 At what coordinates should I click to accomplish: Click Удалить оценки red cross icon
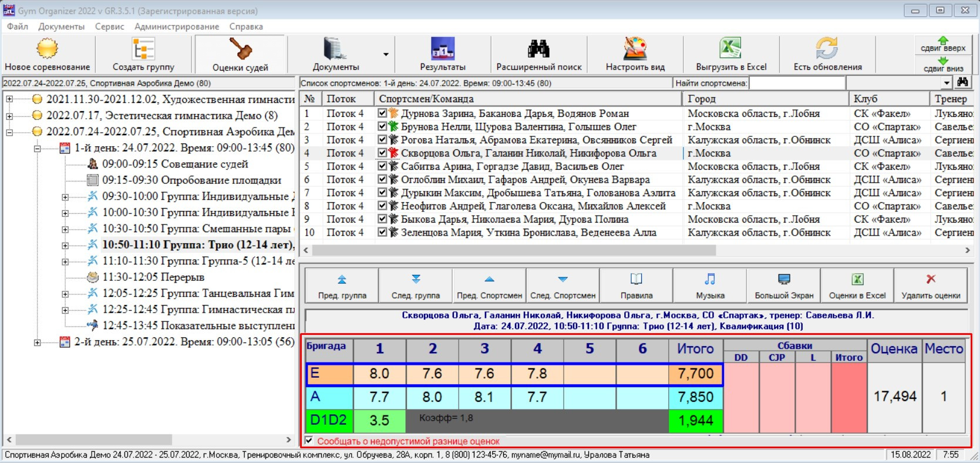pyautogui.click(x=930, y=280)
